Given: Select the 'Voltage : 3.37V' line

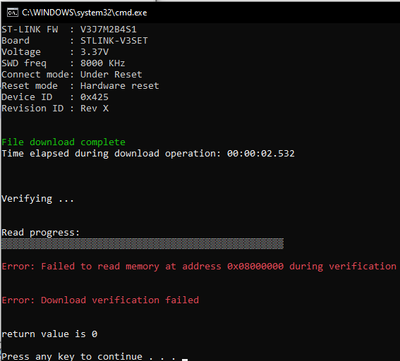Looking at the screenshot, I should pos(55,52).
